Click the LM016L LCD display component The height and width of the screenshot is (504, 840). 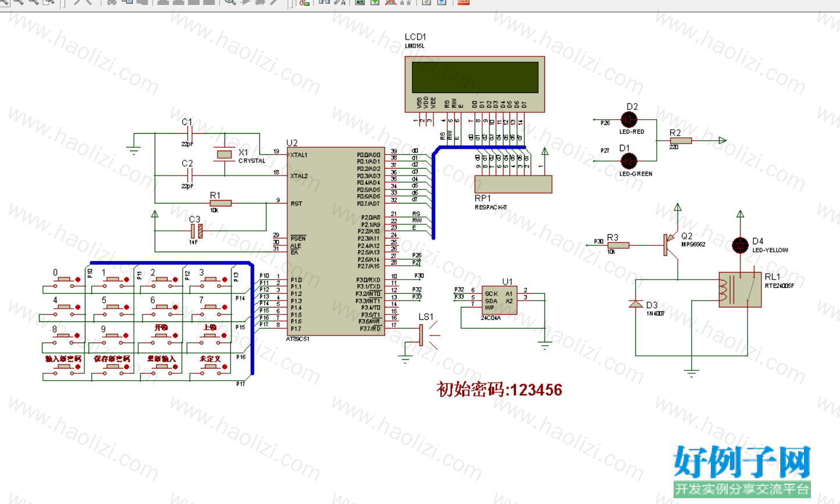(x=475, y=84)
